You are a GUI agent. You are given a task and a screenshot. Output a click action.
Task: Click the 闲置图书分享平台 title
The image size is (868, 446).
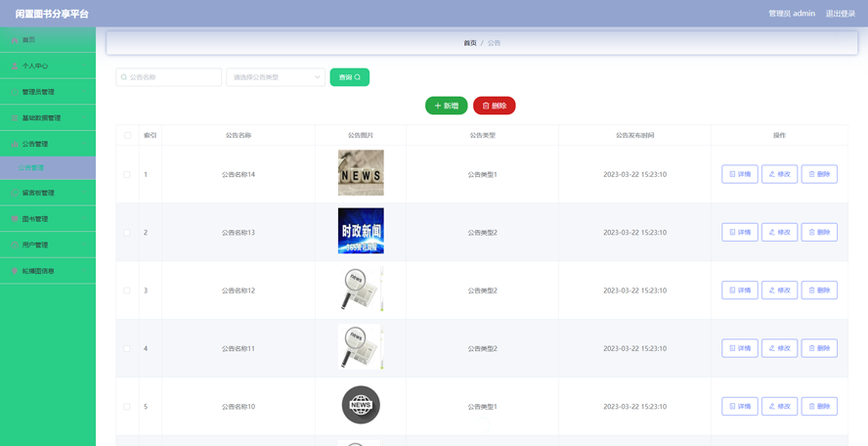tap(52, 14)
